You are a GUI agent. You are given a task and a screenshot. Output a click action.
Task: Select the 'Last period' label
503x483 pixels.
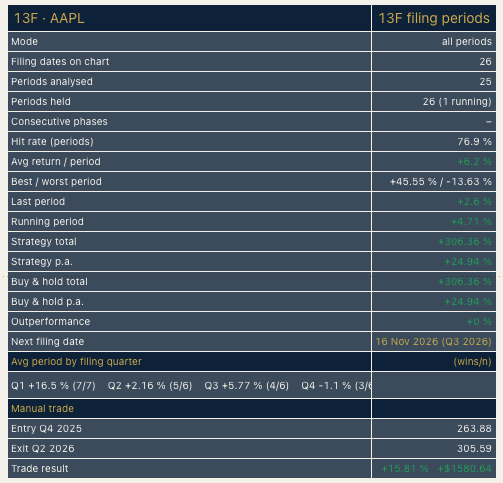[x=38, y=202]
